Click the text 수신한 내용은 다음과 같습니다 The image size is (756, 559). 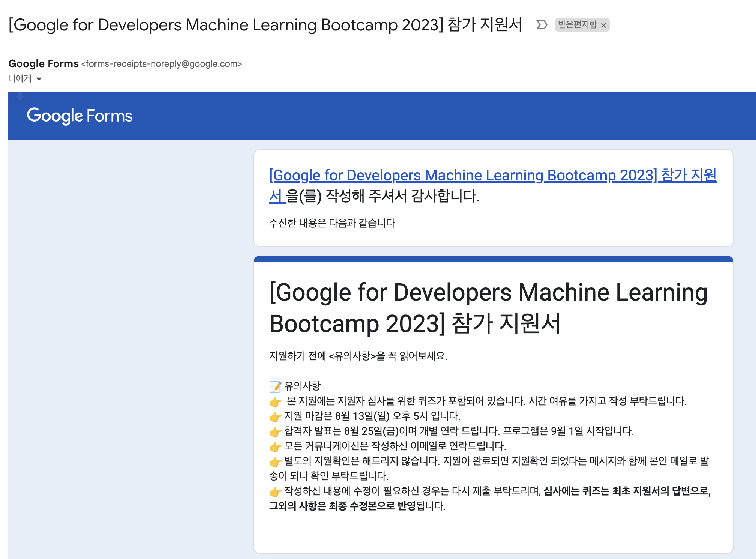tap(332, 223)
